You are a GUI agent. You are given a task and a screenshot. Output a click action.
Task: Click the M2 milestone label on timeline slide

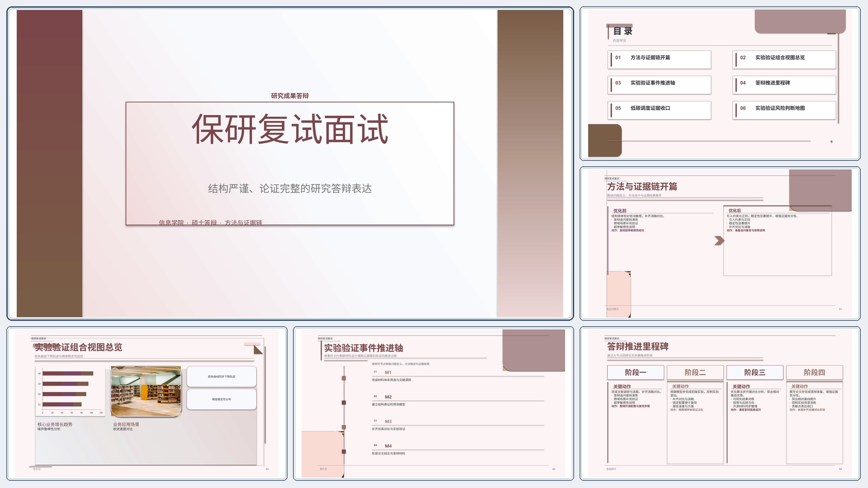388,397
